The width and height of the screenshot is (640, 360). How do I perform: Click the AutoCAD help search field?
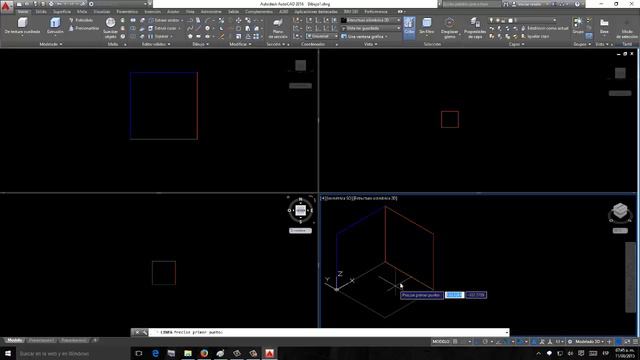point(471,4)
